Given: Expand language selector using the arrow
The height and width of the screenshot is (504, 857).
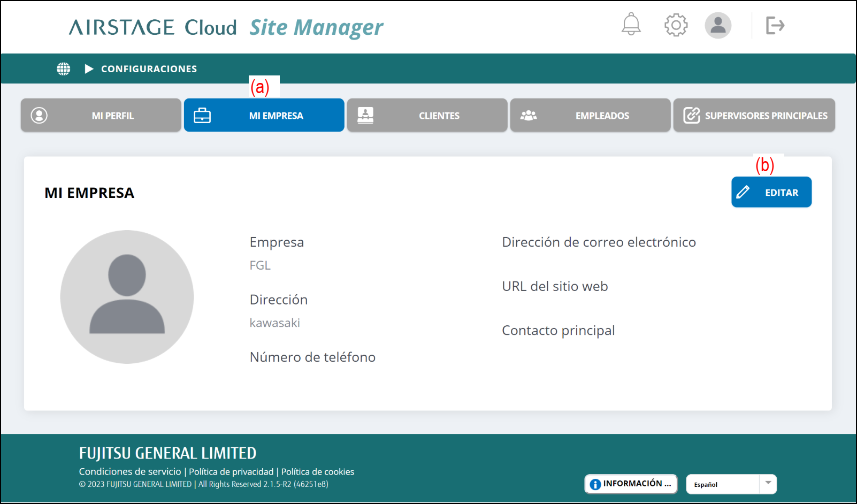Looking at the screenshot, I should click(x=768, y=484).
